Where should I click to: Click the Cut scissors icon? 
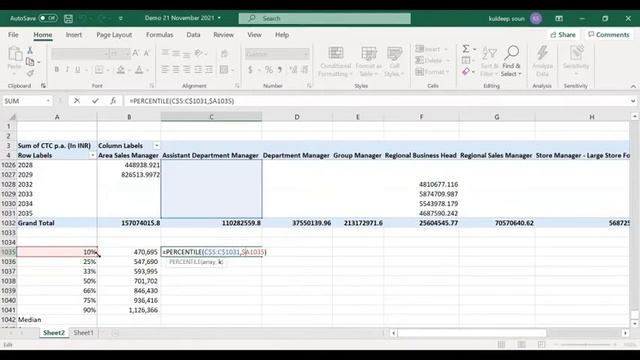(x=30, y=51)
